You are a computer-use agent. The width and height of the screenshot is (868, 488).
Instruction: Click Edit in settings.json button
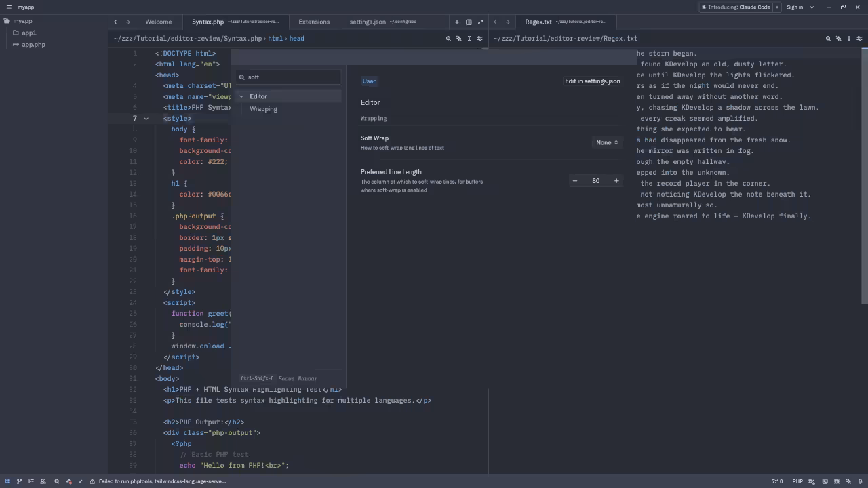592,81
